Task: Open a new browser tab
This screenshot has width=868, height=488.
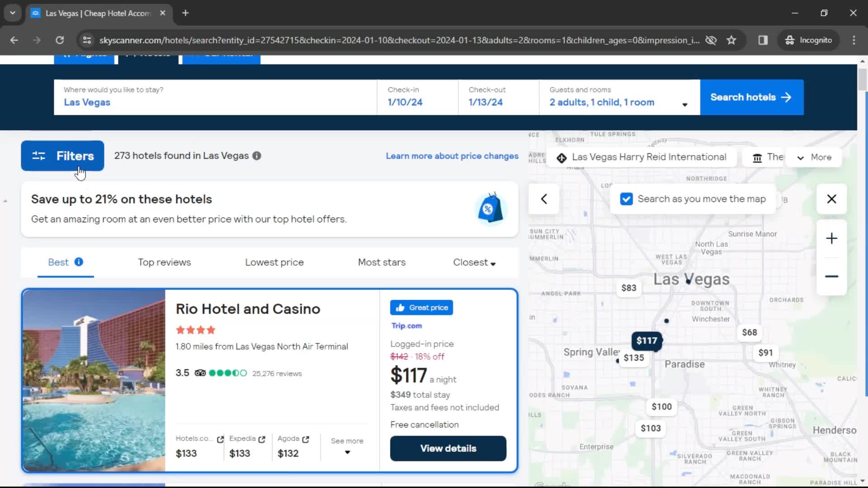Action: 185,13
